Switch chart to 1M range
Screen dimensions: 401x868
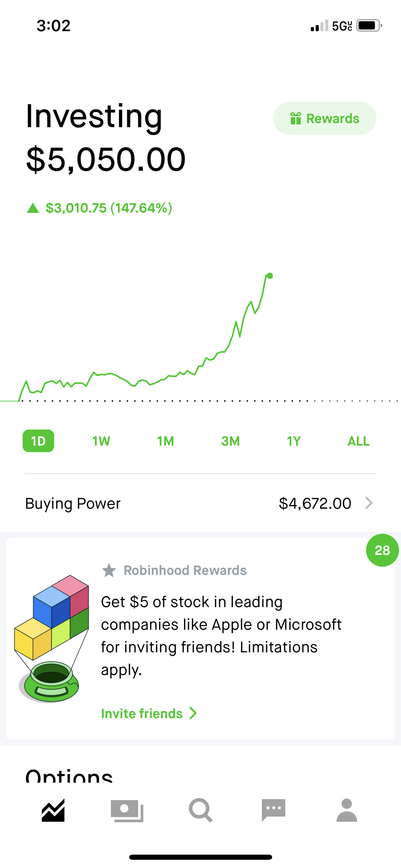(x=166, y=441)
